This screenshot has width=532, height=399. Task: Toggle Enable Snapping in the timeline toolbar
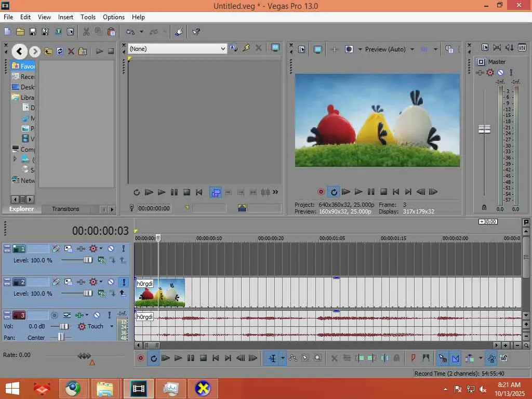(442, 358)
